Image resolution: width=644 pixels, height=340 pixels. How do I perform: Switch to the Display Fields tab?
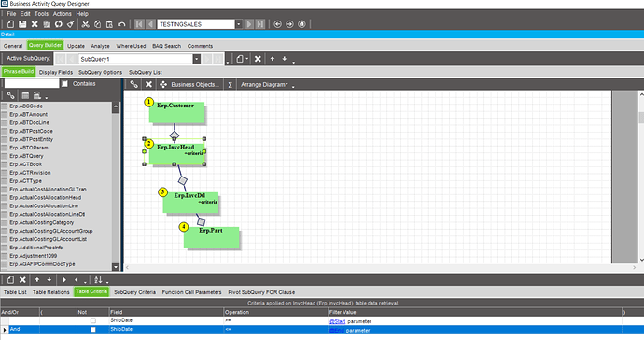pos(56,72)
